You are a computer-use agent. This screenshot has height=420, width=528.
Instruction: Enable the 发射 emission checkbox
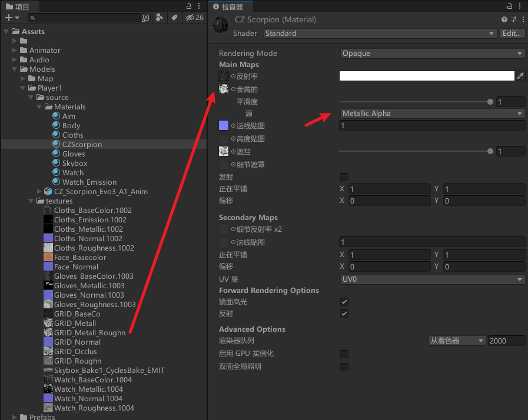click(x=344, y=176)
